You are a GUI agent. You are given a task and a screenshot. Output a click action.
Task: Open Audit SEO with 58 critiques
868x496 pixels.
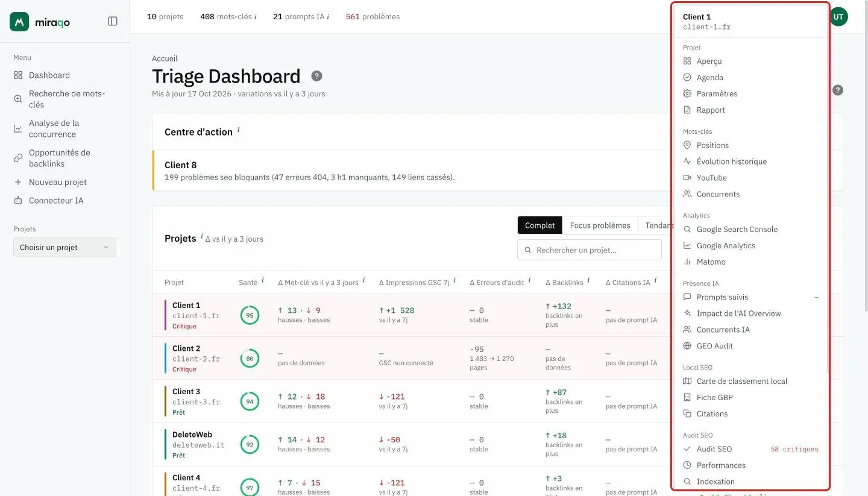tap(750, 449)
